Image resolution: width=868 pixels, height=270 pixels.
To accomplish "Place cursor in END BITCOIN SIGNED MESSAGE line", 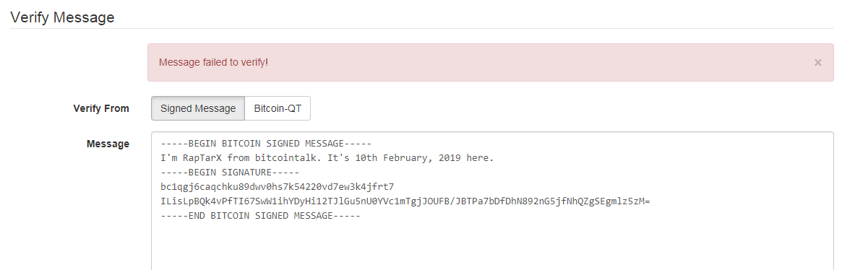I will coord(260,215).
